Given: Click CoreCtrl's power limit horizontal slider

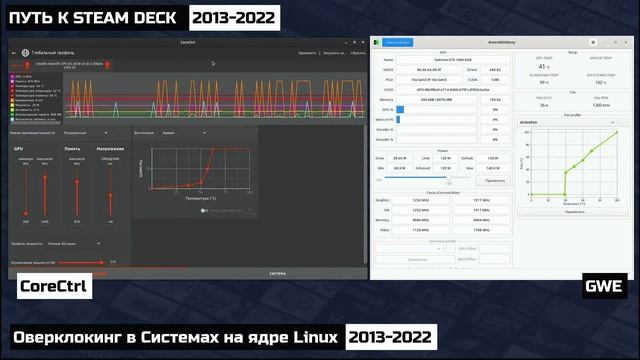Looking at the screenshot, I should (81, 262).
